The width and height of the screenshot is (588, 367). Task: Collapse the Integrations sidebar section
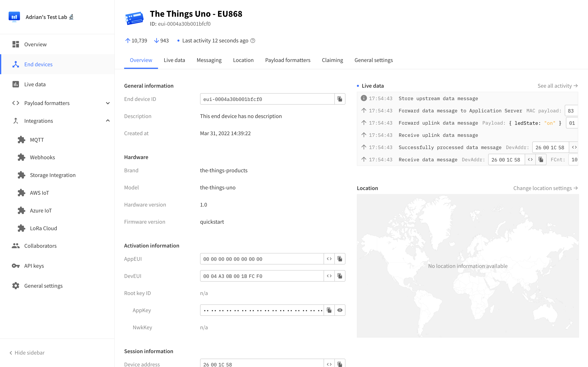tap(108, 121)
